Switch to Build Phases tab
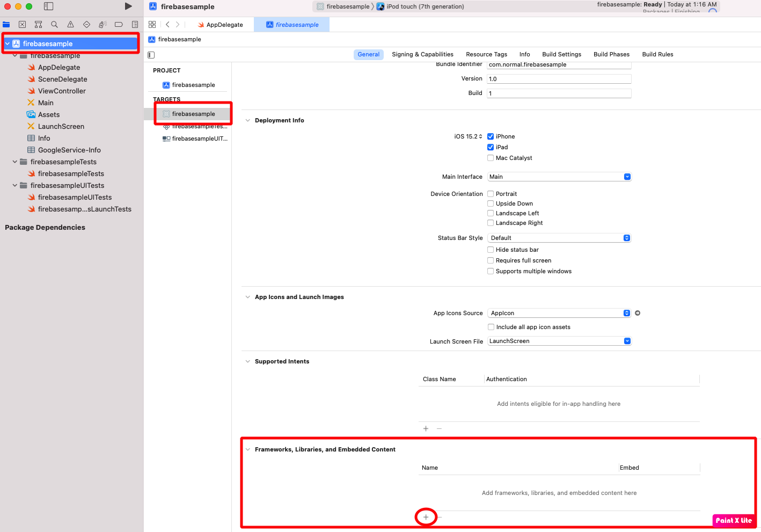Image resolution: width=761 pixels, height=532 pixels. 611,54
